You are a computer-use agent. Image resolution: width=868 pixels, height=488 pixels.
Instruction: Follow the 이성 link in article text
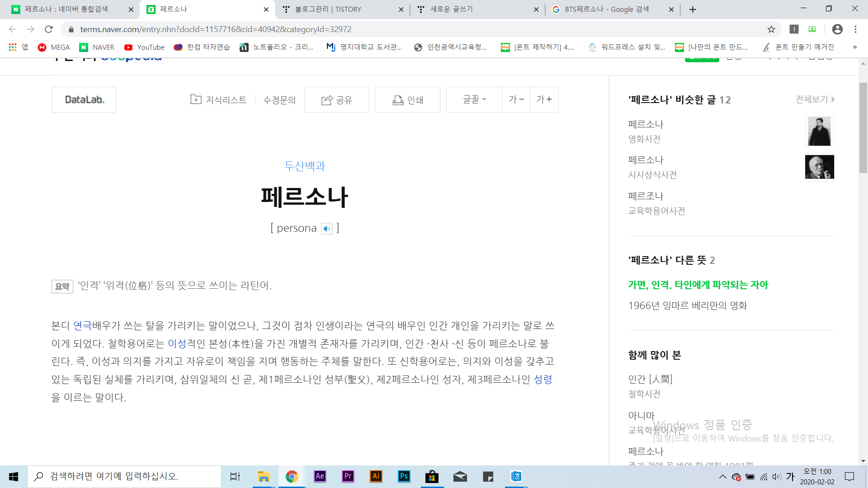[177, 343]
